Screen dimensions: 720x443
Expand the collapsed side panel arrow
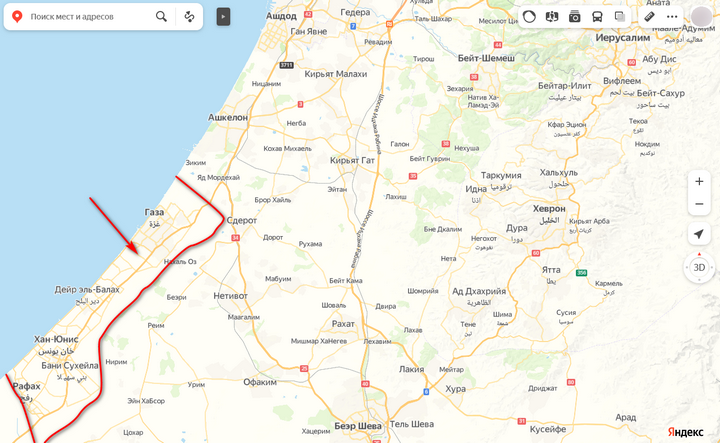coord(223,17)
